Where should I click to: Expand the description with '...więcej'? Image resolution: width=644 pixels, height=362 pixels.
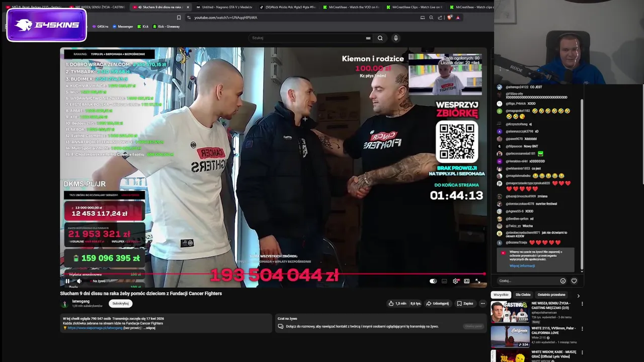pyautogui.click(x=149, y=328)
